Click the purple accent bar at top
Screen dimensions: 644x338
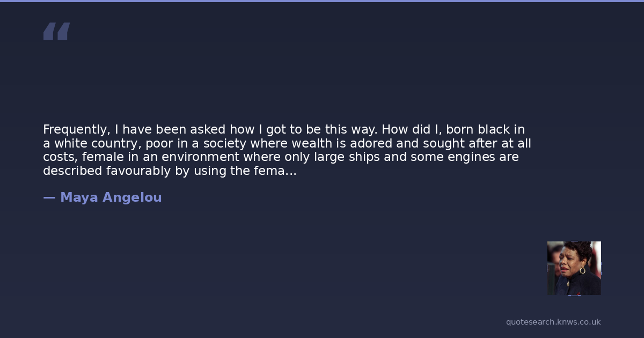coord(322,1)
